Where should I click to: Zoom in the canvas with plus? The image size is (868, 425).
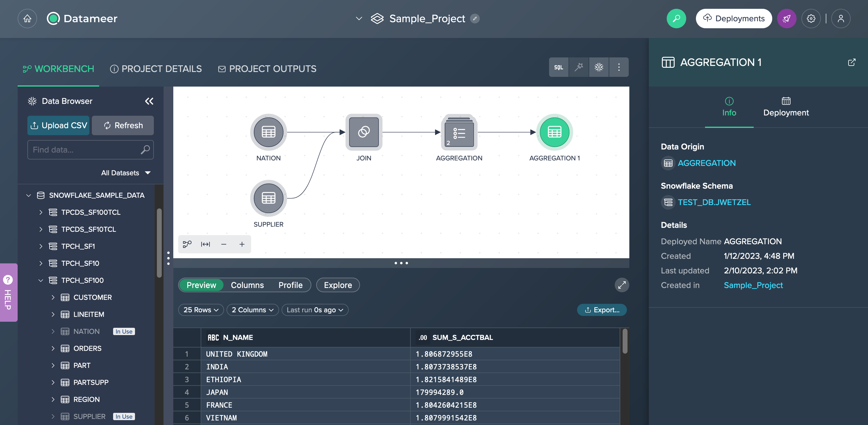click(x=242, y=244)
